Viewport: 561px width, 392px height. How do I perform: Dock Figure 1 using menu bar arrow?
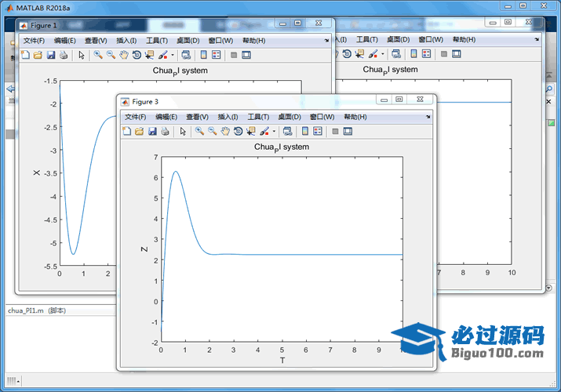[x=326, y=41]
